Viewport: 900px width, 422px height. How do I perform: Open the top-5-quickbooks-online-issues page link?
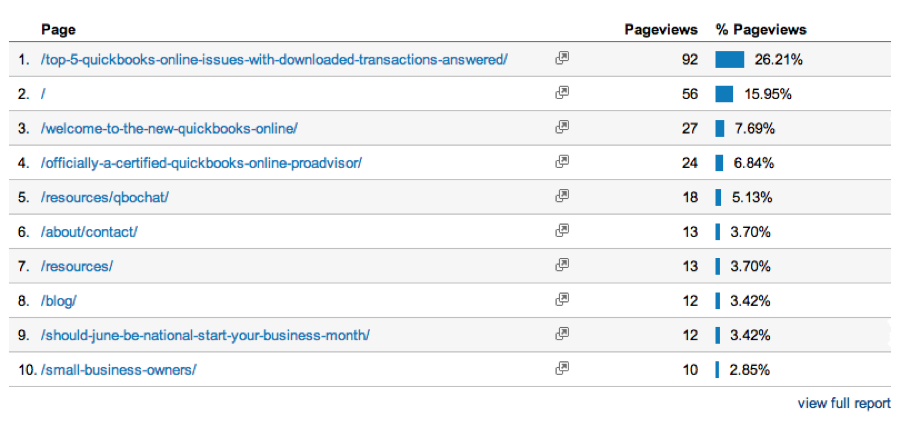point(274,60)
